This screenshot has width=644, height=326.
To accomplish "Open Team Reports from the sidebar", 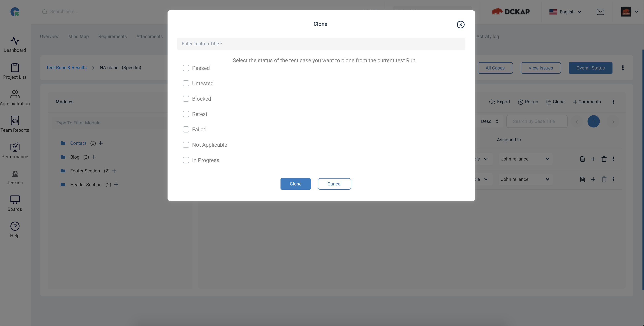I will tap(15, 124).
